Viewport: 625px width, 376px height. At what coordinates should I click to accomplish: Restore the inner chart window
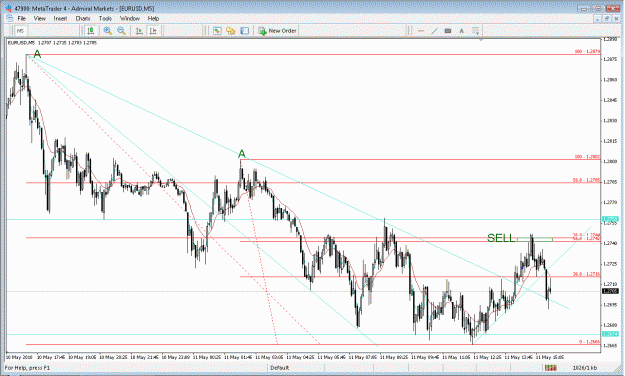[606, 18]
